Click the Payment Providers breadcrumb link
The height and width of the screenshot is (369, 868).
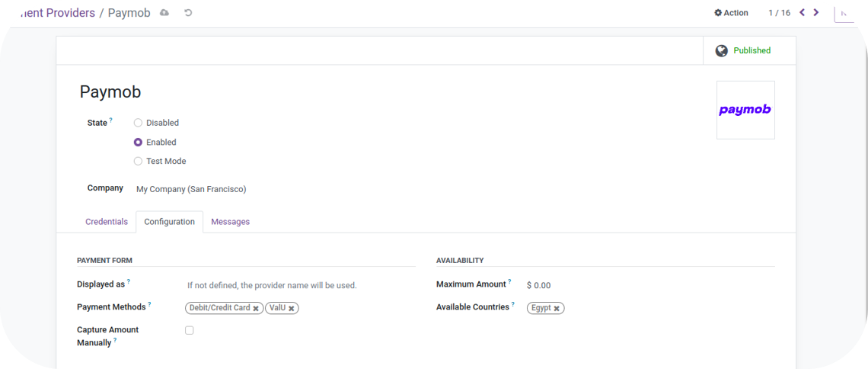click(52, 13)
